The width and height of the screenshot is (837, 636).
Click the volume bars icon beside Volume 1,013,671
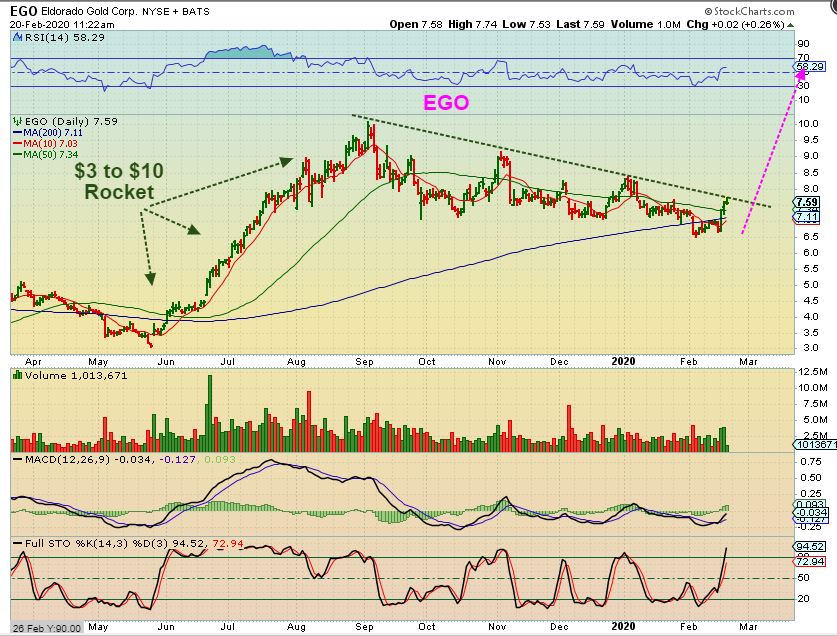click(18, 375)
